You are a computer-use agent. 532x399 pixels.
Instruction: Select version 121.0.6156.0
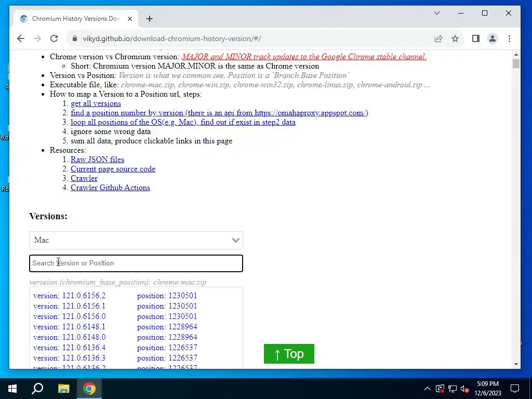69,316
